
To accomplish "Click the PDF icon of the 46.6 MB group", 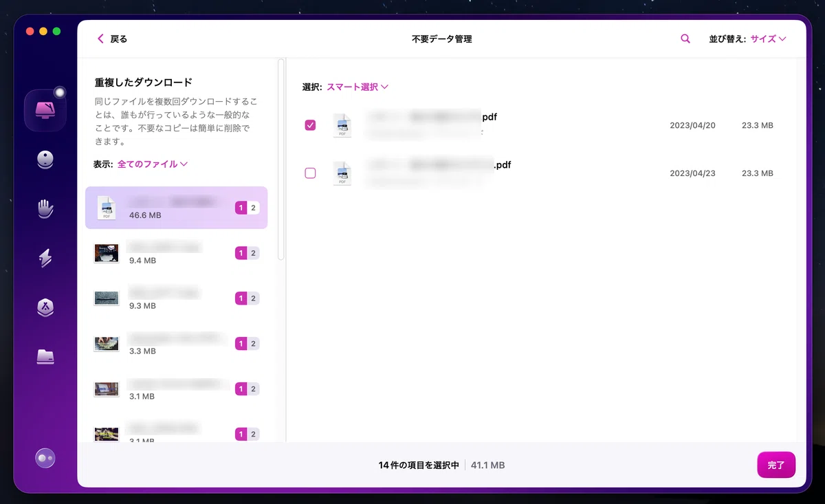I will [107, 208].
